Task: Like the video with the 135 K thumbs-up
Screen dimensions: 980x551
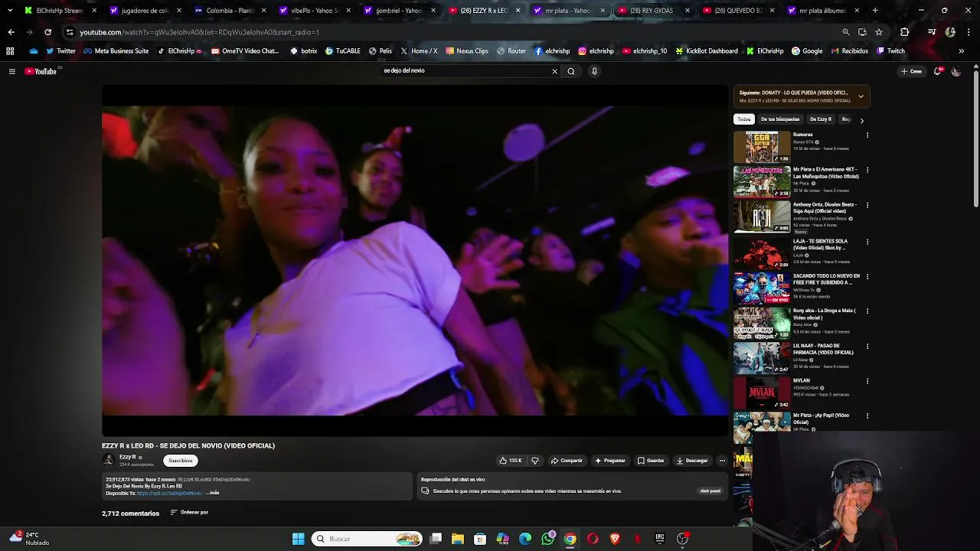Action: 511,461
